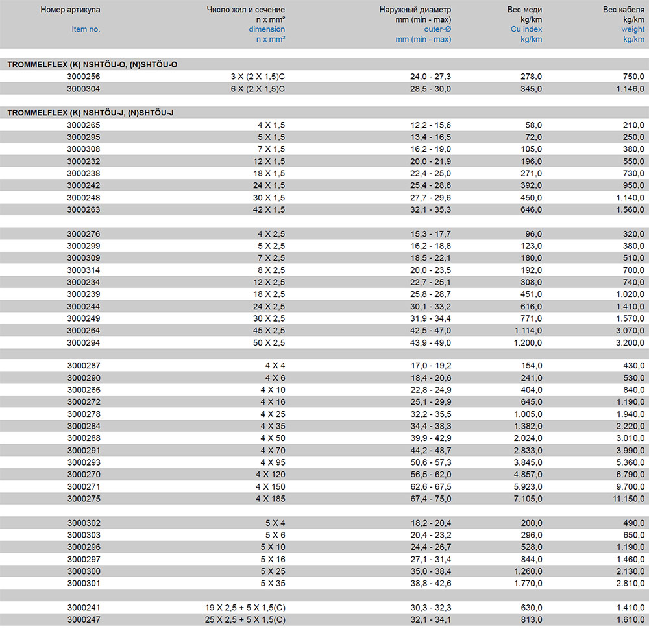Image resolution: width=649 pixels, height=644 pixels.
Task: Click cable weight 1.560,0
Action: tap(630, 209)
